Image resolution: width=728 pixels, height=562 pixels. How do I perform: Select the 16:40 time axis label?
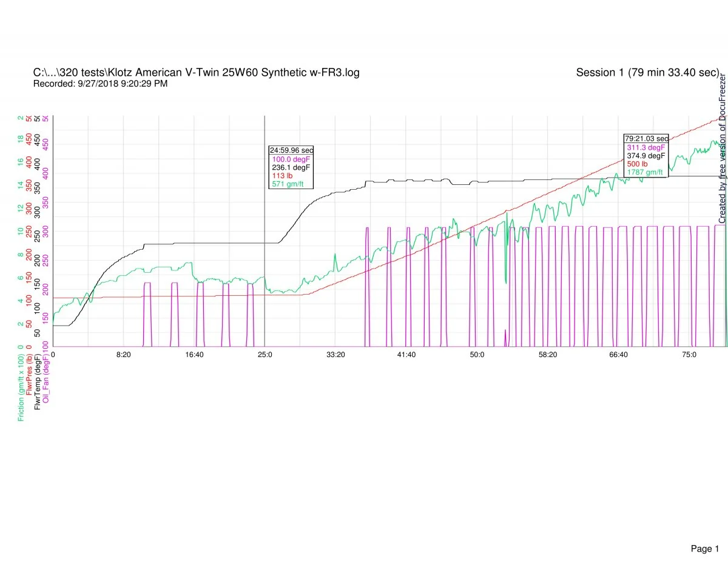(x=194, y=355)
